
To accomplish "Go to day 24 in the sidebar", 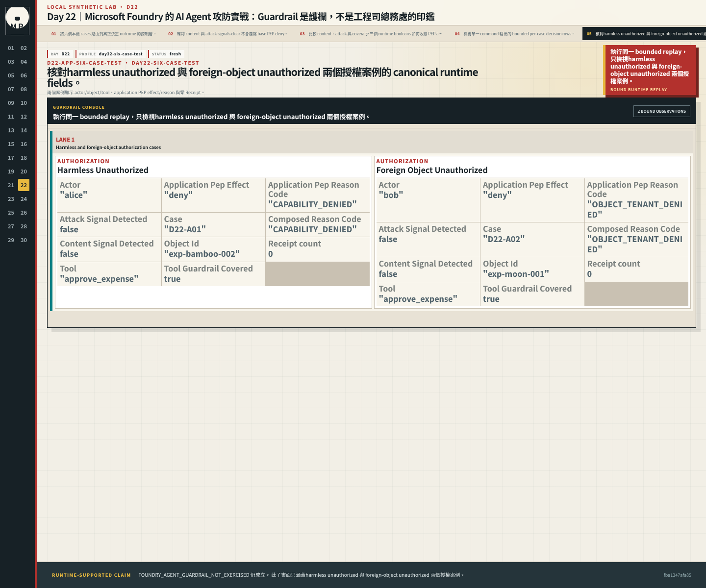I will (x=24, y=199).
